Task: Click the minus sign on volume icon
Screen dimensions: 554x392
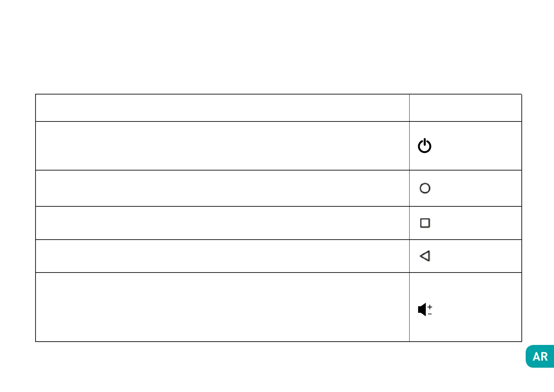Action: pyautogui.click(x=430, y=314)
